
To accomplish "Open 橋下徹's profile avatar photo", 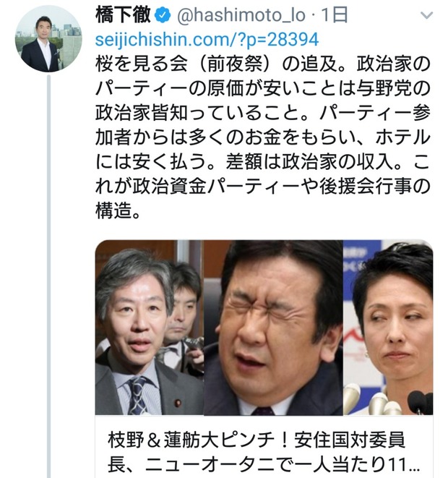I will pos(48,39).
